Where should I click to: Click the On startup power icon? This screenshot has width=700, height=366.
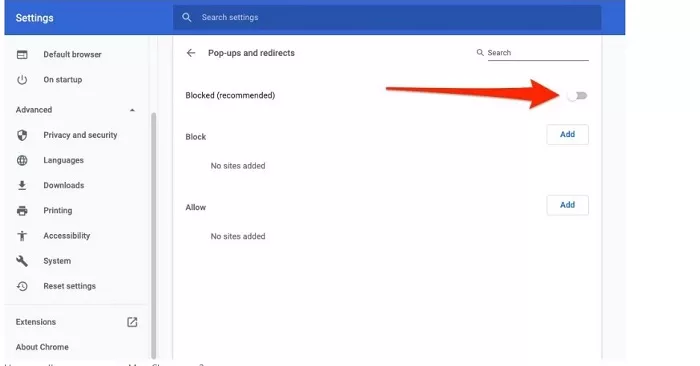tap(22, 80)
